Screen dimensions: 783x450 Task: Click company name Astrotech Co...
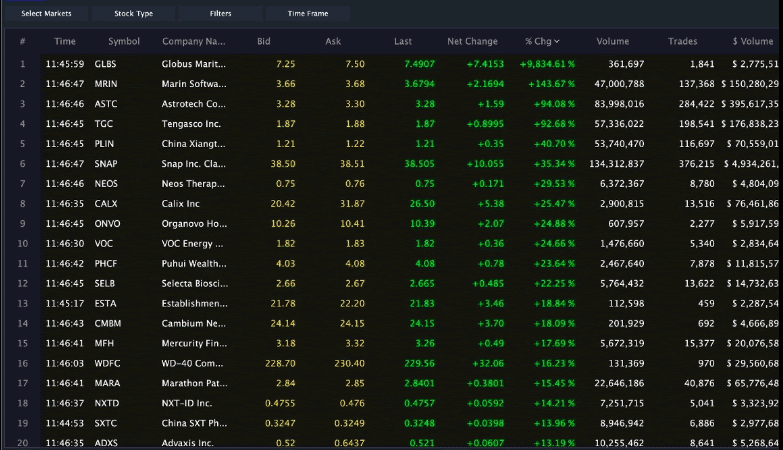pyautogui.click(x=194, y=104)
